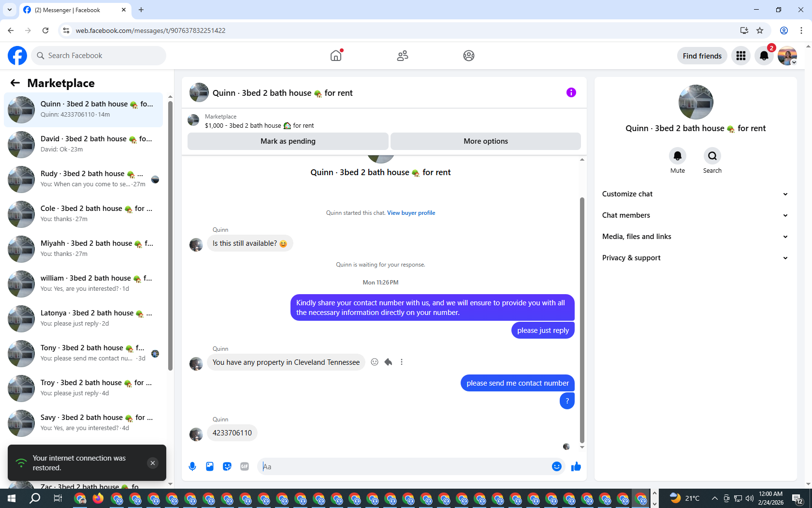The image size is (812, 508).
Task: Open the account profile picture menu
Action: pos(787,56)
